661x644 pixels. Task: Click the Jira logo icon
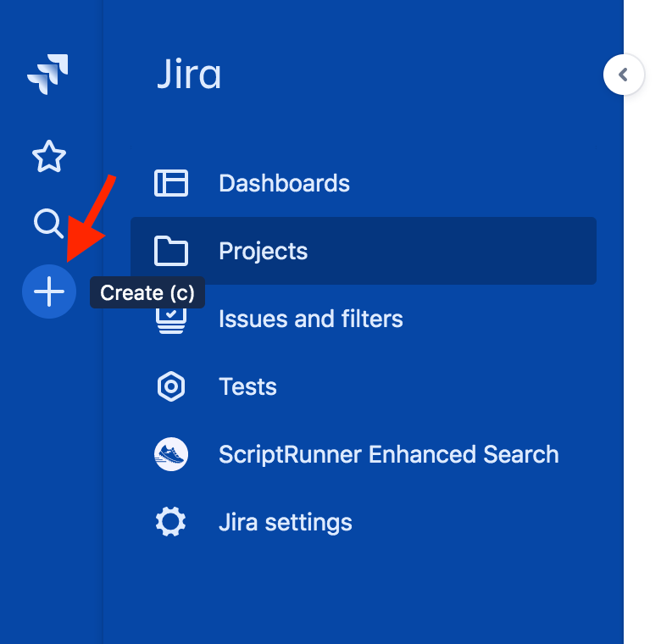(x=47, y=75)
